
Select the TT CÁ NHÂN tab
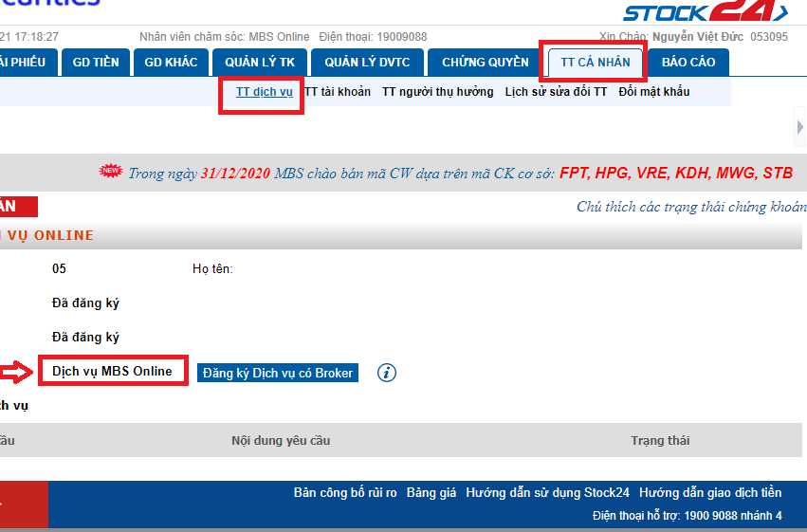click(x=595, y=63)
